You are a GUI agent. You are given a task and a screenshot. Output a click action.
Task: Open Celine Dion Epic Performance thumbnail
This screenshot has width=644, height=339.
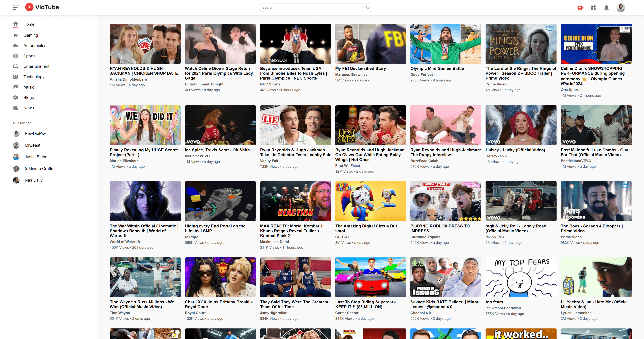coord(596,44)
